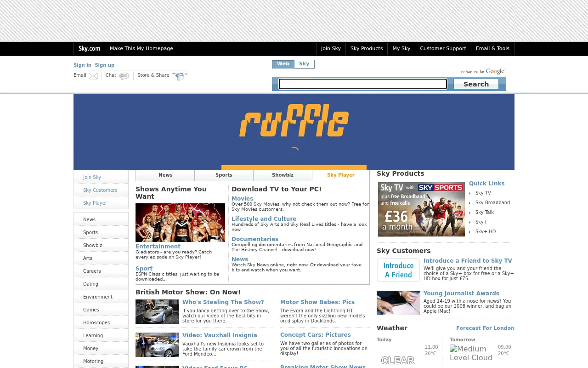
Task: Open the Gladiators Entertainment thumbnail
Action: click(180, 223)
